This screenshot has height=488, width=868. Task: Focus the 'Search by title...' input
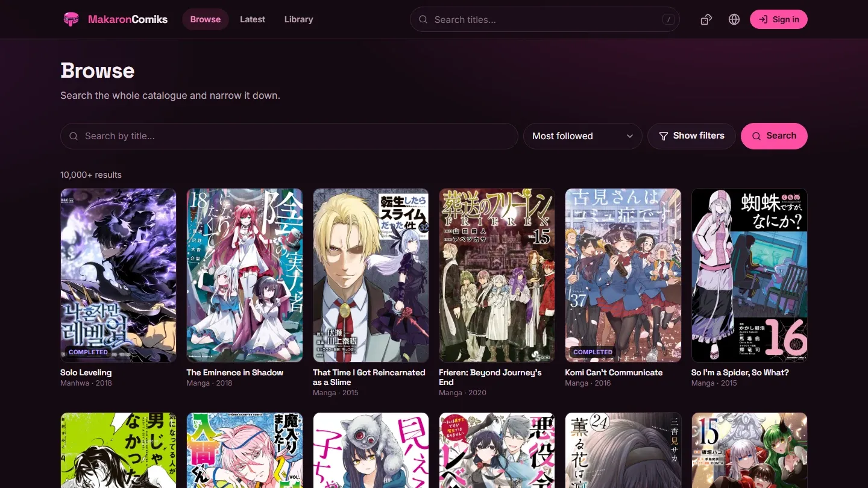[x=289, y=136]
